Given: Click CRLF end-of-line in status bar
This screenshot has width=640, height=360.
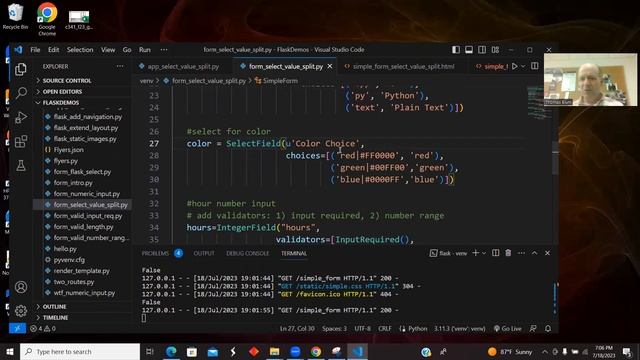Looking at the screenshot, I should (384, 328).
